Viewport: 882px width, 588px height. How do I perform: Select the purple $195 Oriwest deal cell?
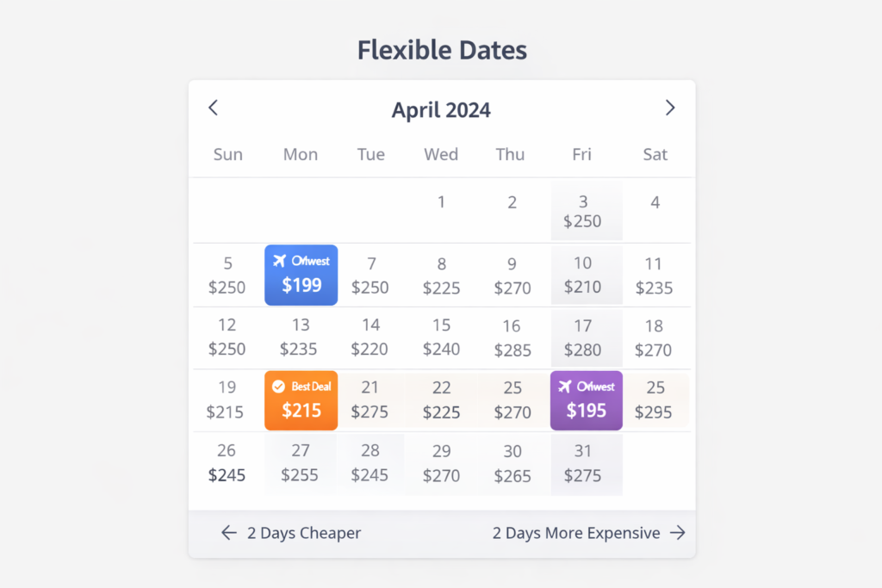(587, 400)
